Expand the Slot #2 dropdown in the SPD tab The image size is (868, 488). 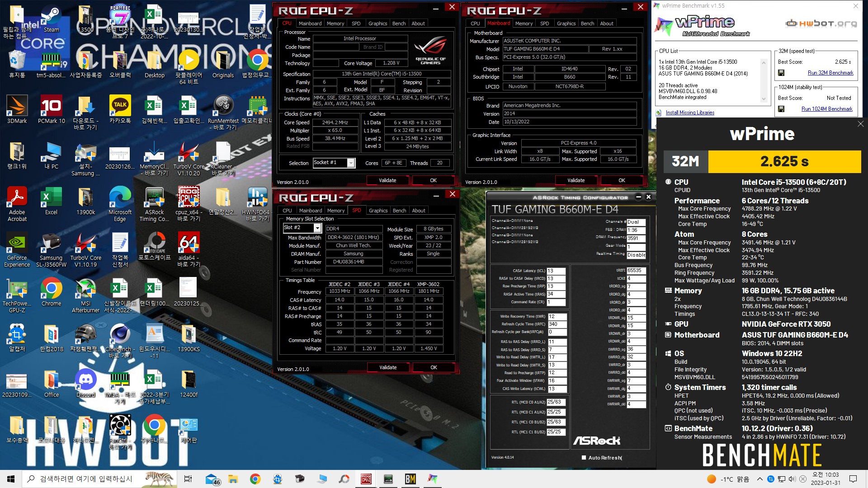coord(317,228)
